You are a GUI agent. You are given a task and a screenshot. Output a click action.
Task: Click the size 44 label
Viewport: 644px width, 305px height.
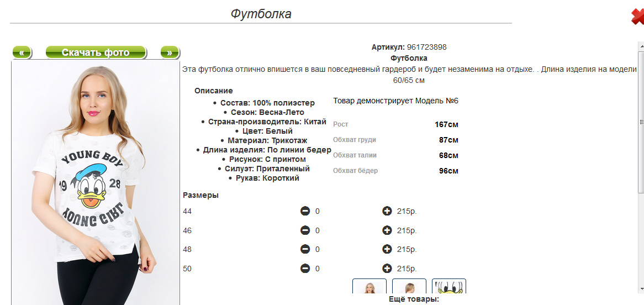(x=187, y=211)
